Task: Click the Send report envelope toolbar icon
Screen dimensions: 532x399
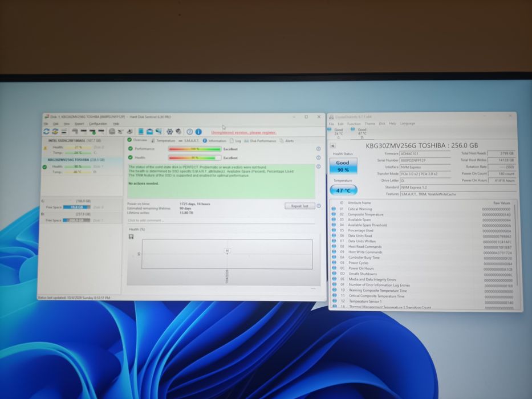Action: [x=149, y=131]
